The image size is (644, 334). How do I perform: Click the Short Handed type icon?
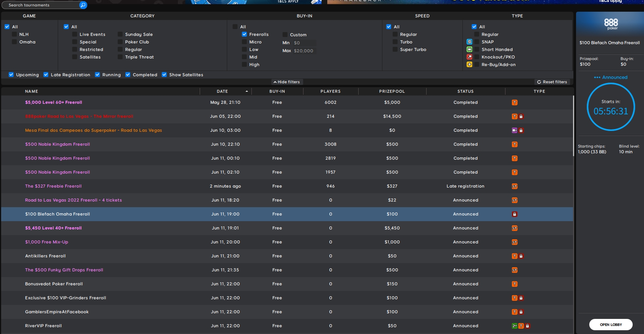pyautogui.click(x=469, y=49)
